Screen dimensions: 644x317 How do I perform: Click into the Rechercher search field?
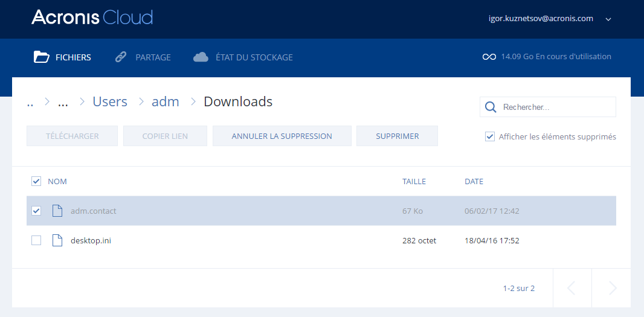556,107
